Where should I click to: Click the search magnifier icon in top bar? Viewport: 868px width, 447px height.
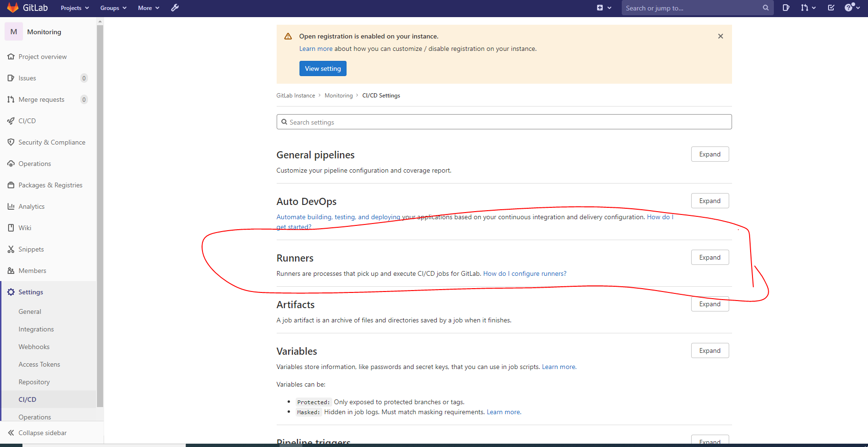[765, 8]
